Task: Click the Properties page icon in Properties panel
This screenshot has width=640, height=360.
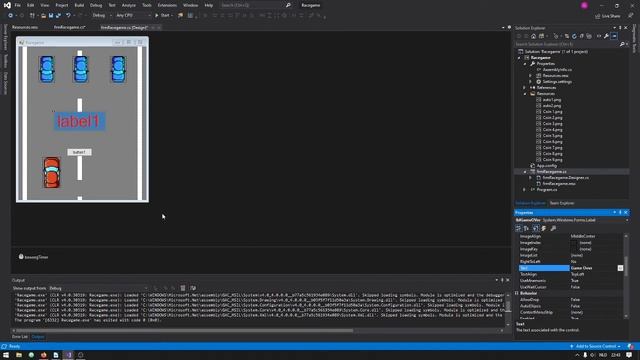Action: (536, 229)
